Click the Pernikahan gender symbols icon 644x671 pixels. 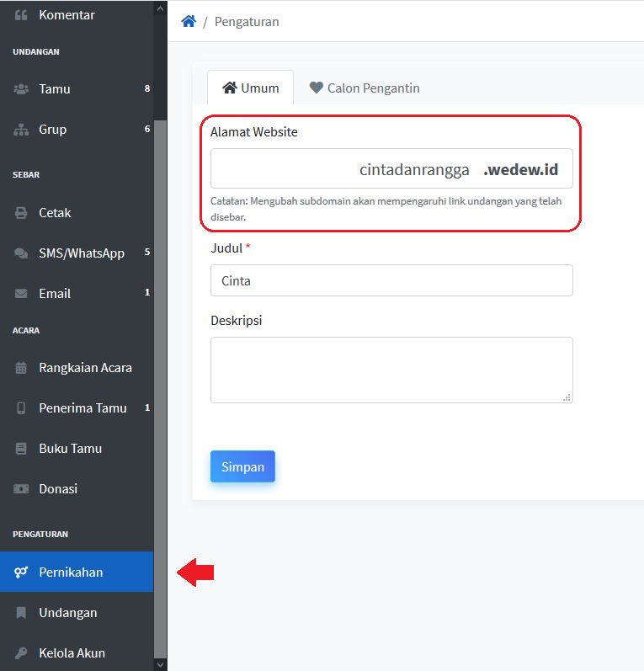tap(21, 572)
